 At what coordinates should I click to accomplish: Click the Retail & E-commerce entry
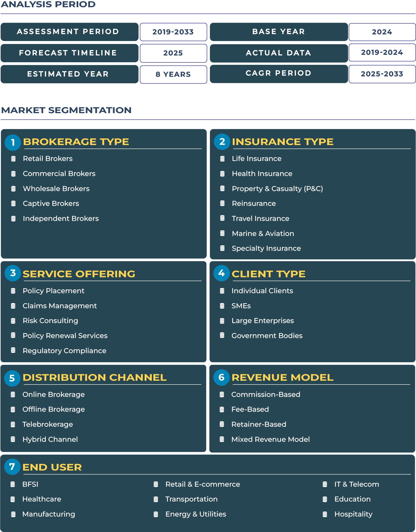(203, 484)
